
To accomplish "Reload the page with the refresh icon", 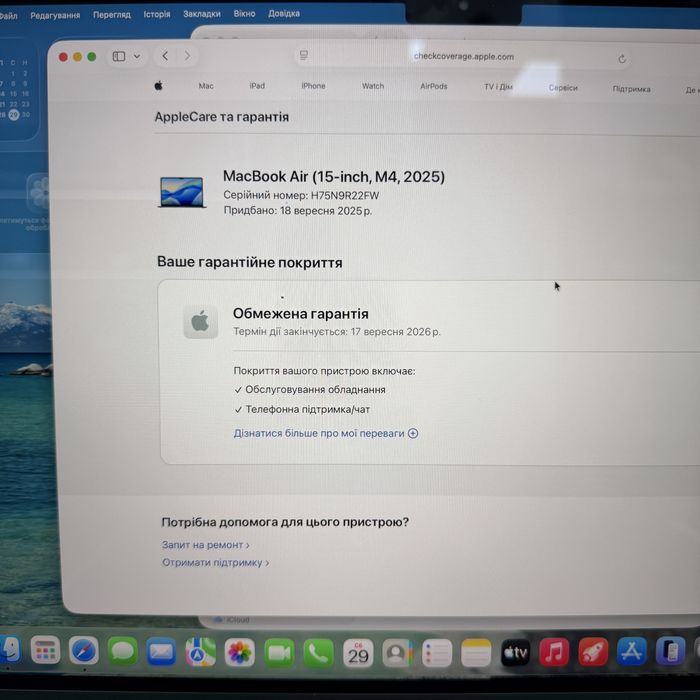I will (622, 59).
